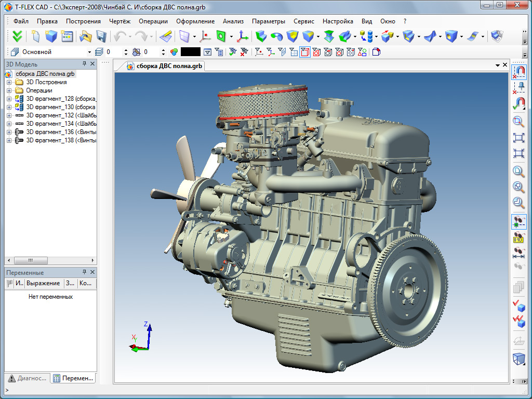Image resolution: width=532 pixels, height=399 pixels.
Task: Create a new blank document icon
Action: (x=35, y=36)
